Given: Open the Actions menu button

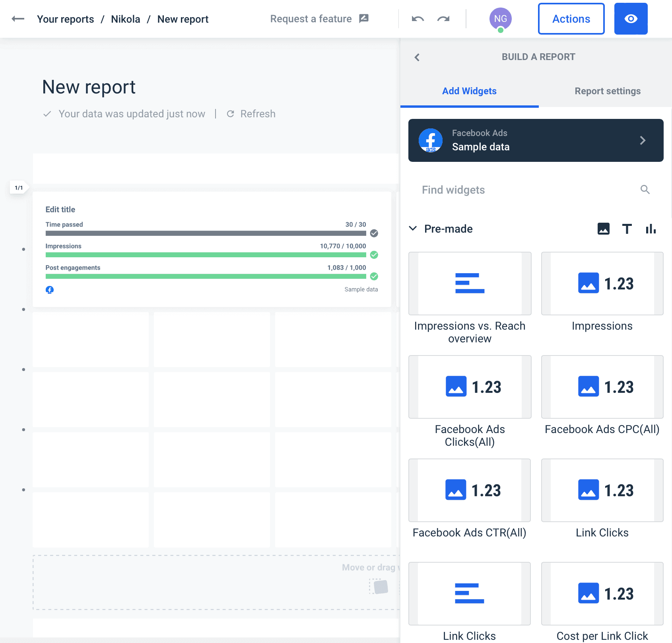Looking at the screenshot, I should click(x=571, y=19).
